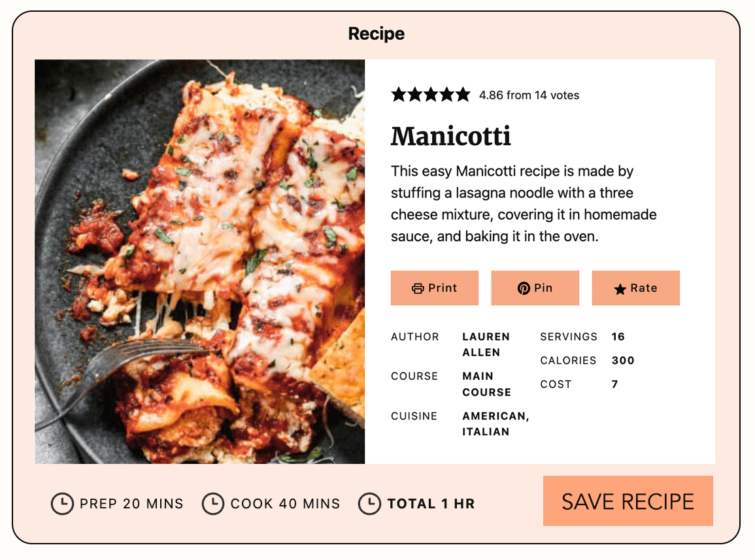Click the clock icon beside Prep time
Image resolution: width=755 pixels, height=560 pixels.
(62, 504)
